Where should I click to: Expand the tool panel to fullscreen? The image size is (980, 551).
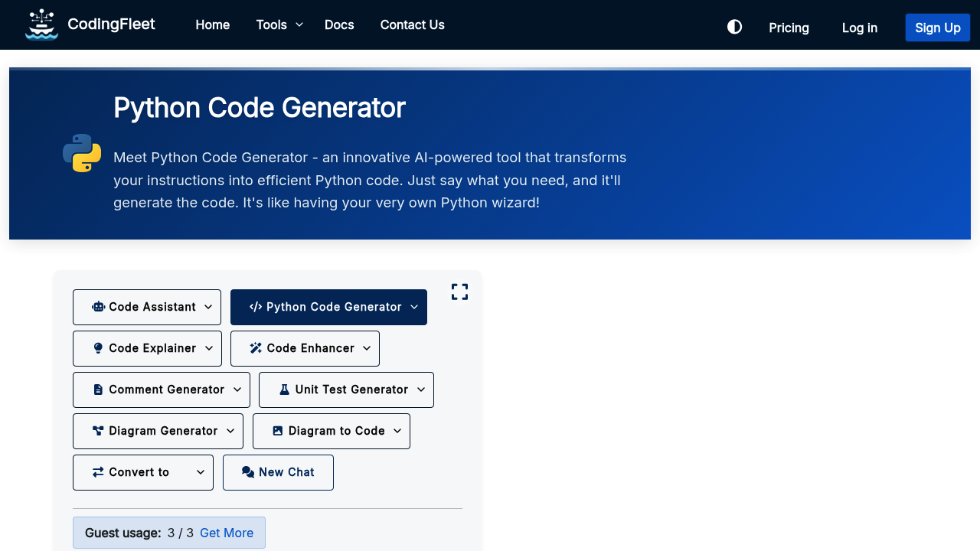[459, 292]
